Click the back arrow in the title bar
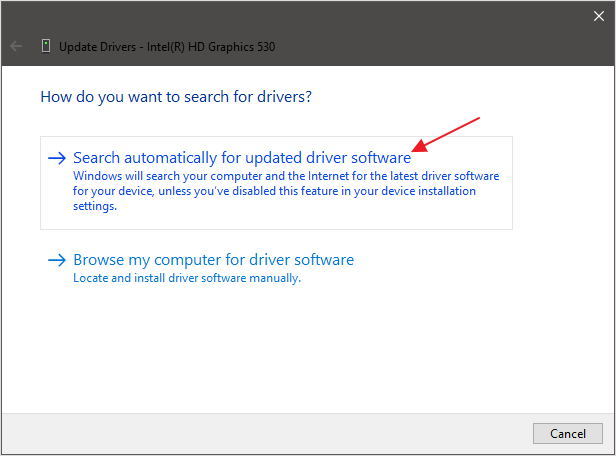 pos(15,46)
